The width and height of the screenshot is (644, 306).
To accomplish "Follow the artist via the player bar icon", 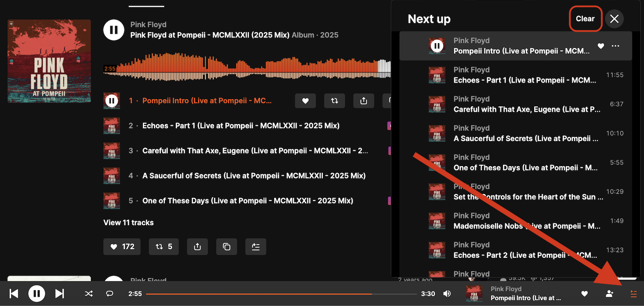I will [x=609, y=294].
